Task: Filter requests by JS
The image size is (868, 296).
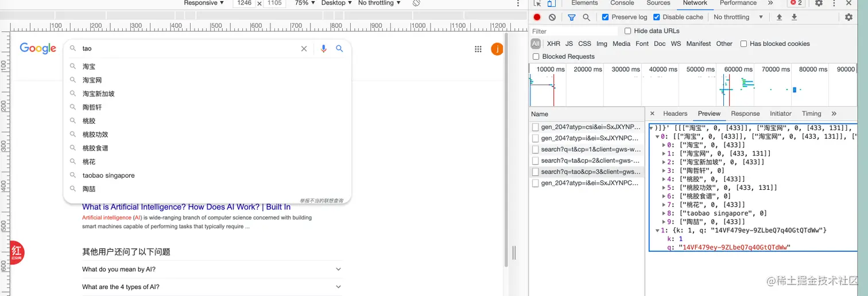Action: coord(569,44)
